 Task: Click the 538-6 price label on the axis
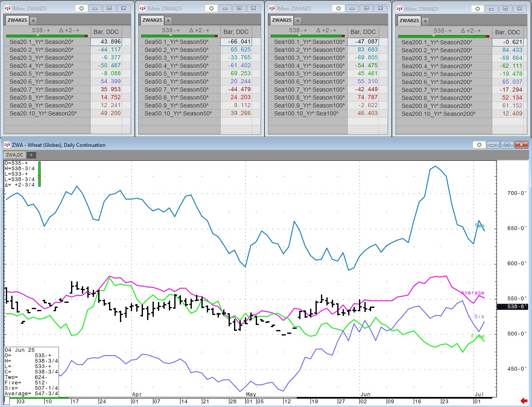517,307
